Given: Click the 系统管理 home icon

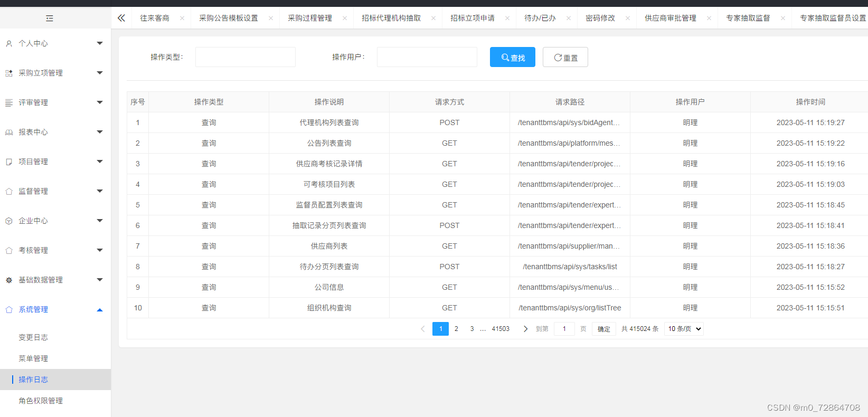Looking at the screenshot, I should pyautogui.click(x=9, y=310).
